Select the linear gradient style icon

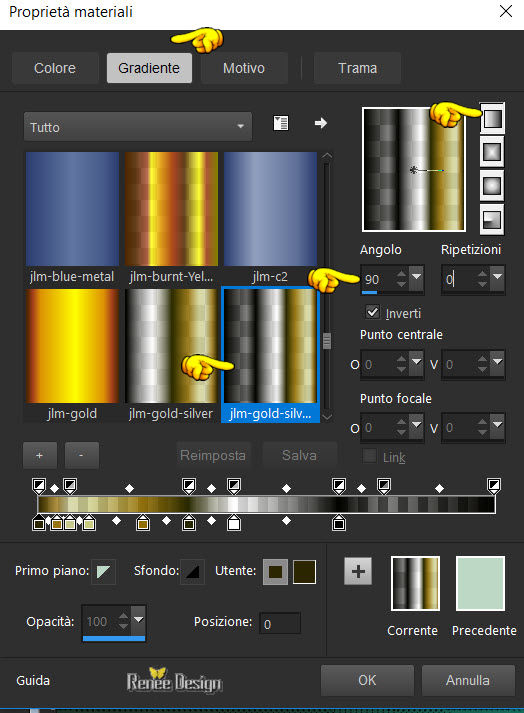coord(493,118)
